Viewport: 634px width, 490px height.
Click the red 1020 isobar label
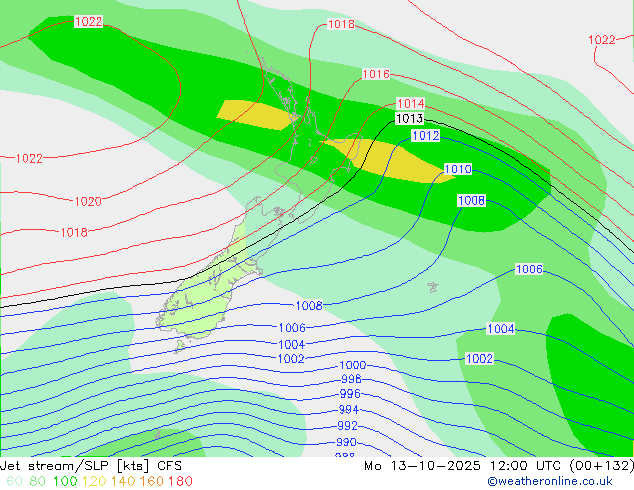point(88,201)
